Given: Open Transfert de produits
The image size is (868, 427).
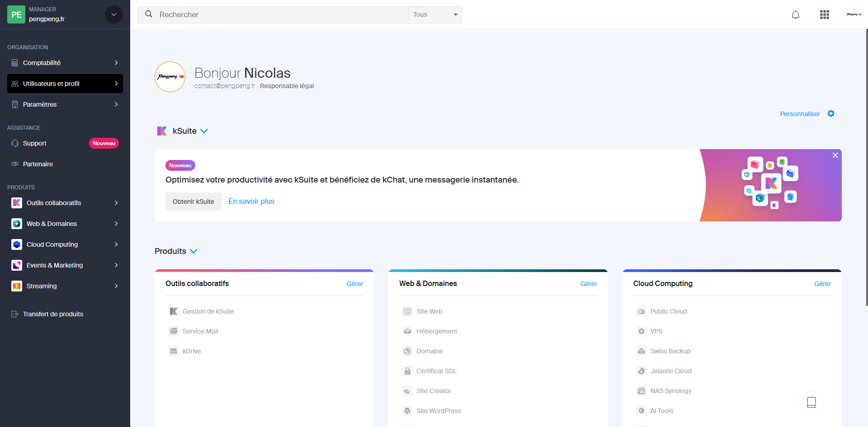Looking at the screenshot, I should point(65,314).
